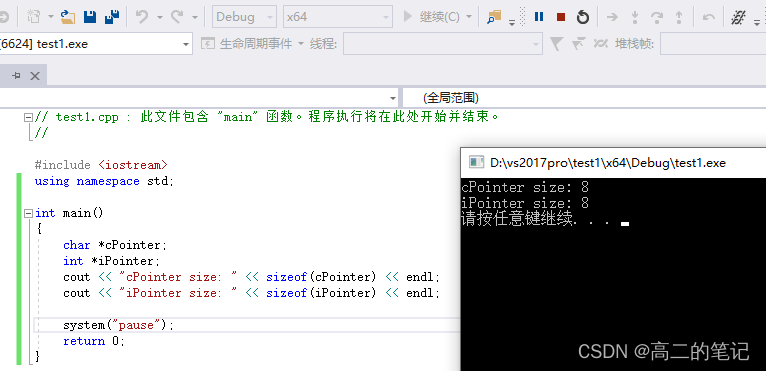Click the Step Over icon

pyautogui.click(x=656, y=17)
